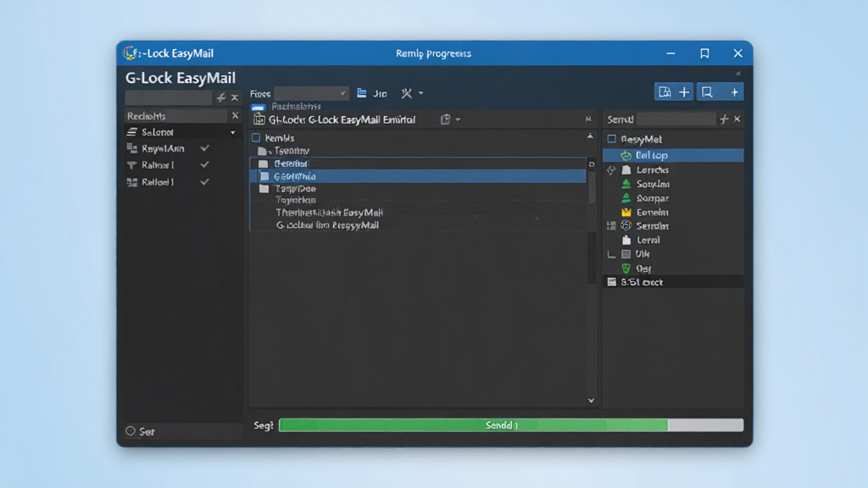Screen dimensions: 868x488
Task: Click the new document icon in top-right toolbar
Action: tap(665, 92)
